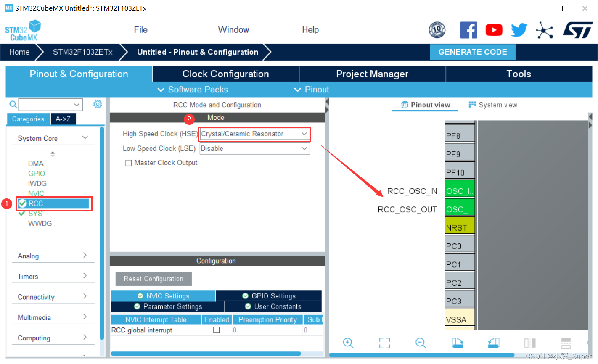Switch to the Clock Configuration tab

[x=225, y=74]
